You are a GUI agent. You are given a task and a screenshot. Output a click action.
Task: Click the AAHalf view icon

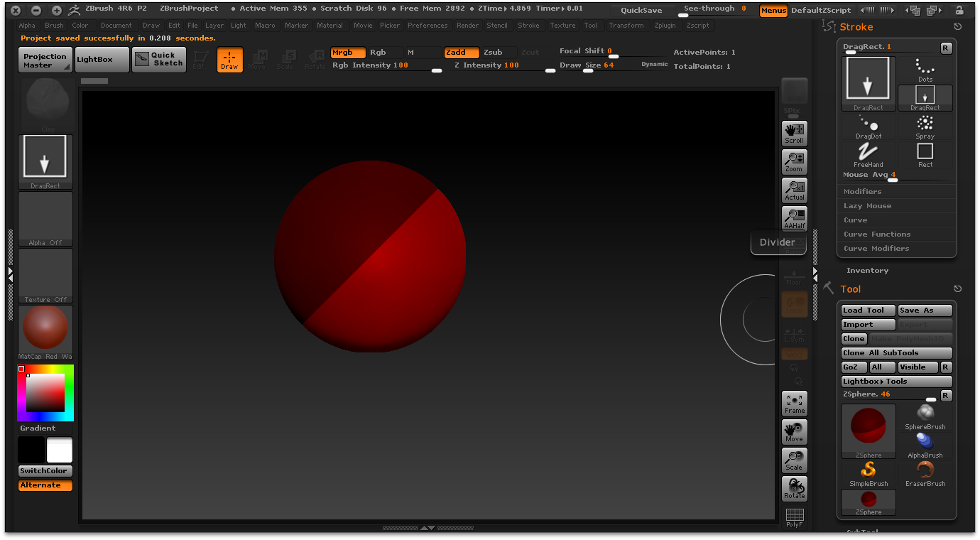click(x=794, y=219)
